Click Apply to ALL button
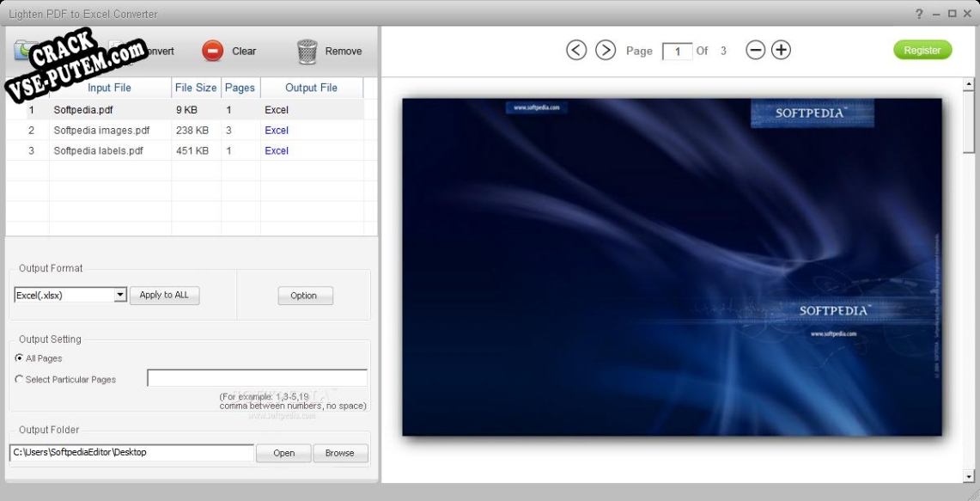 pos(164,296)
